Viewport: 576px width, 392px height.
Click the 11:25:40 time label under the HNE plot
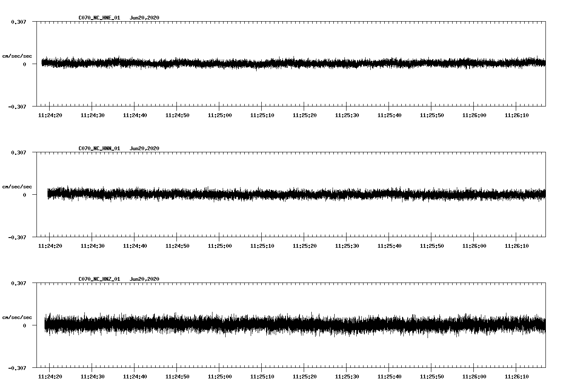(x=389, y=115)
